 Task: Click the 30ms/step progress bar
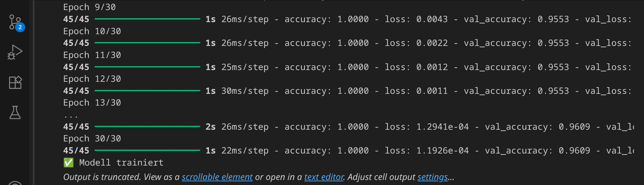click(x=147, y=91)
